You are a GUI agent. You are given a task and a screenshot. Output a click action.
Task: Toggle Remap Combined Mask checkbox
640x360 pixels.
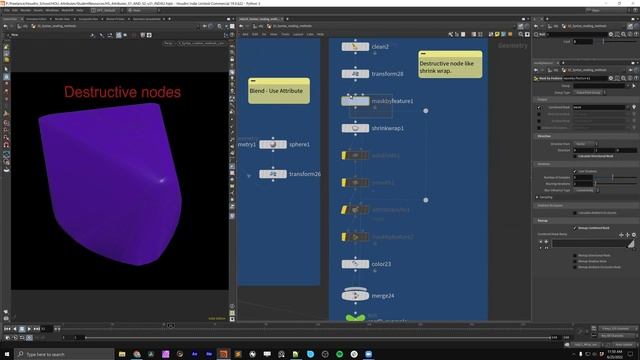click(x=575, y=228)
